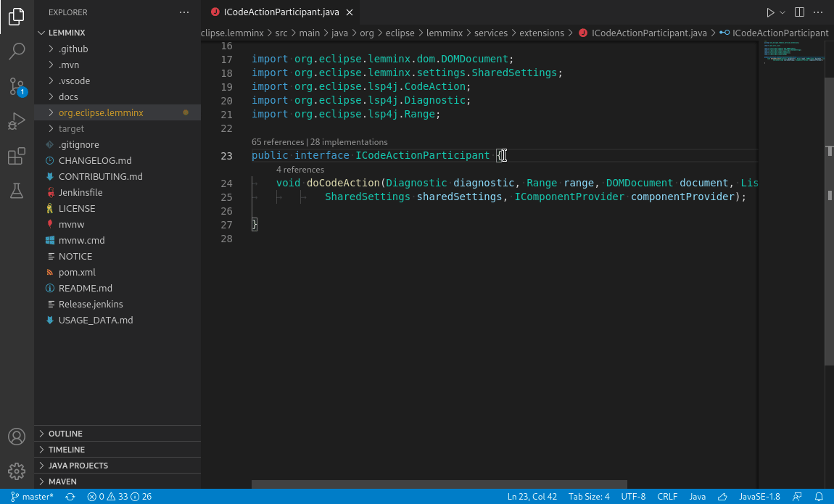
Task: Expand the .github folder
Action: click(51, 49)
